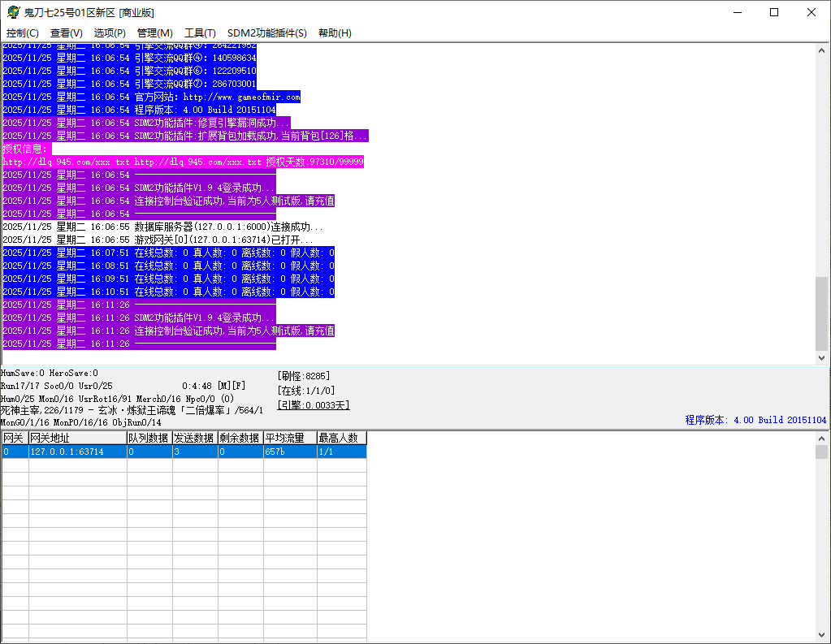Click the application icon in title bar
Image resolution: width=831 pixels, height=644 pixels.
[x=13, y=12]
